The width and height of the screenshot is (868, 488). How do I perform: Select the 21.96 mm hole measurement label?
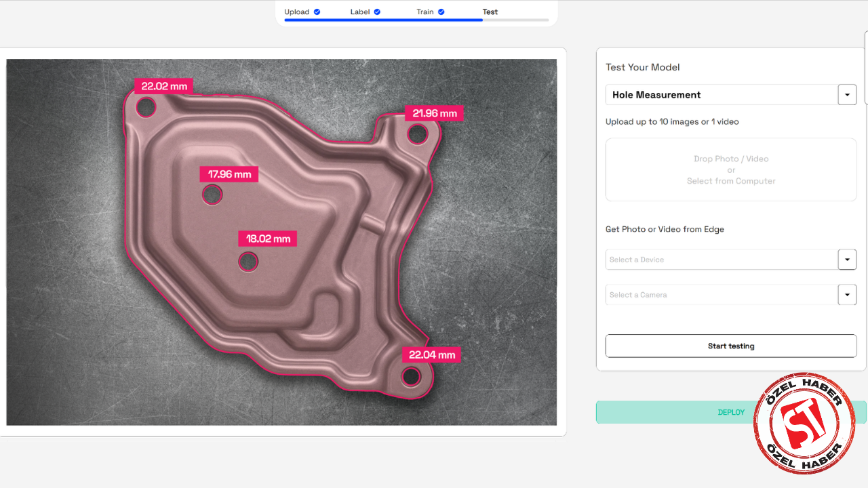434,113
